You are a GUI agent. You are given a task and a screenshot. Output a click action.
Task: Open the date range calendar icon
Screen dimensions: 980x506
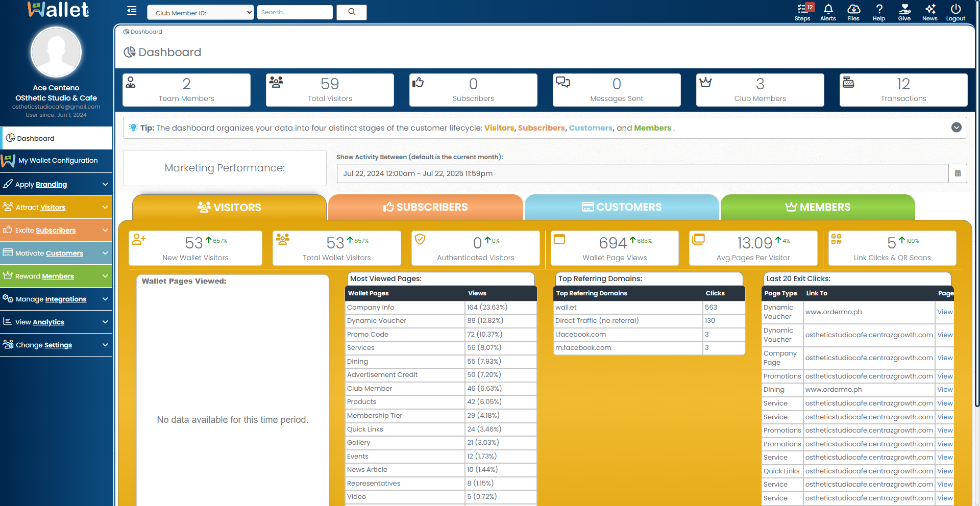tap(958, 173)
